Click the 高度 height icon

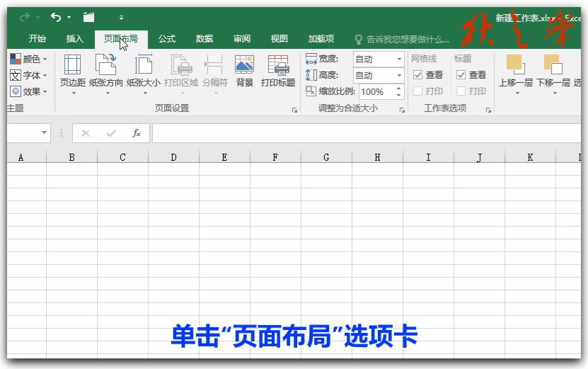tap(311, 75)
